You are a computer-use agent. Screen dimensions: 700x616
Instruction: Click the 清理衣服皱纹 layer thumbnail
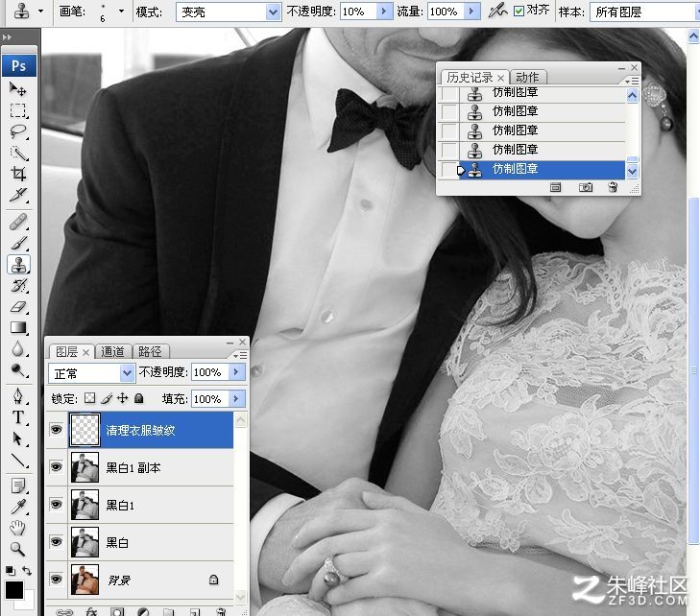pyautogui.click(x=84, y=430)
